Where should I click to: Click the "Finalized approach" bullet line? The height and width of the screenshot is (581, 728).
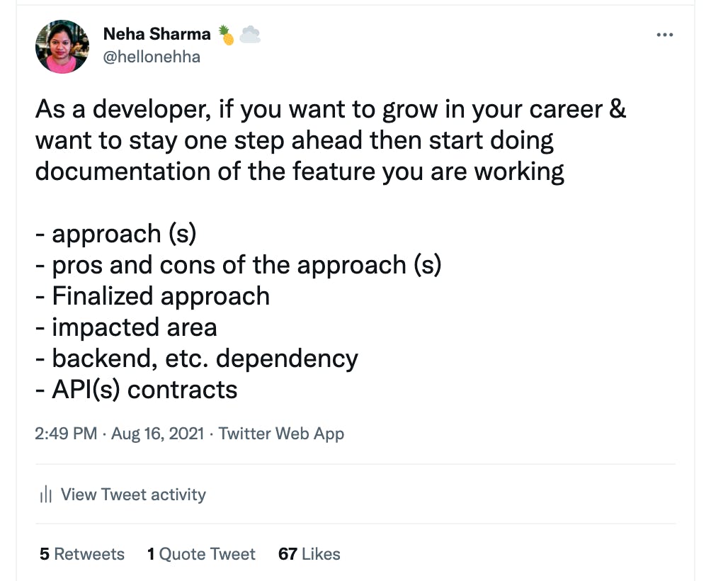153,296
